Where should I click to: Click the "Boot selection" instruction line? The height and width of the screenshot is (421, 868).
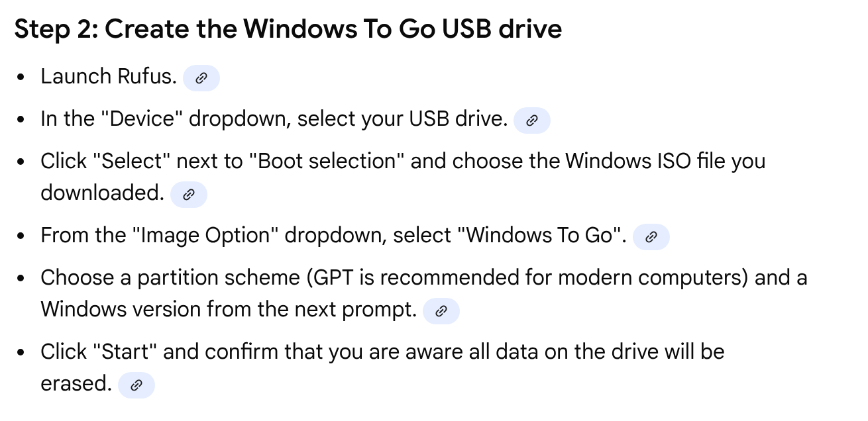coord(403,162)
